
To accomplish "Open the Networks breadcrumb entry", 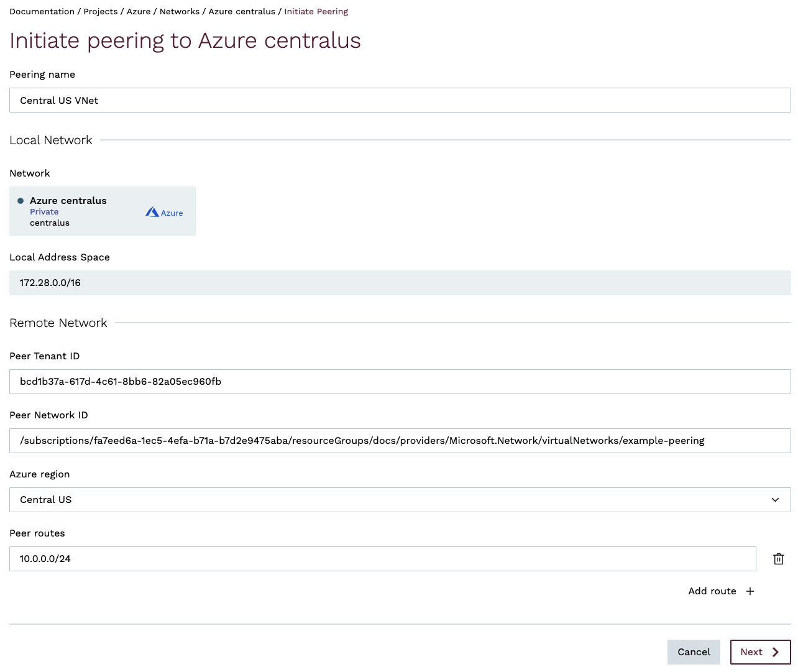I will tap(180, 11).
